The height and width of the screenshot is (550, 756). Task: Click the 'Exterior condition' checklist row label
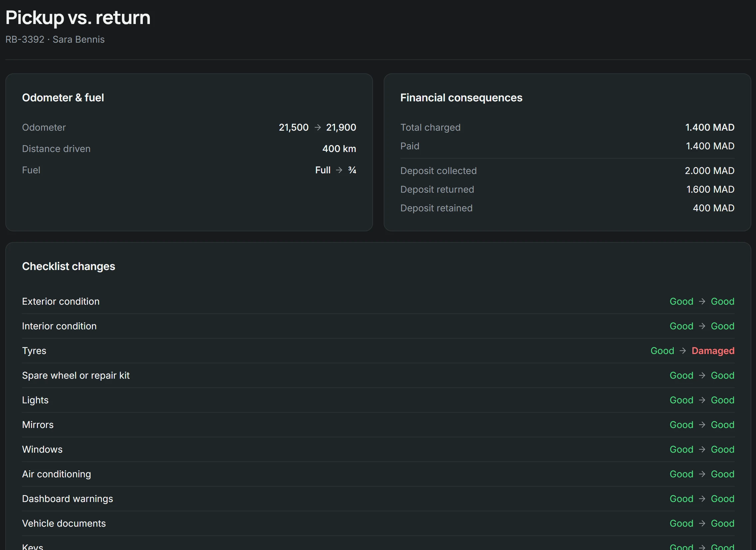[61, 302]
